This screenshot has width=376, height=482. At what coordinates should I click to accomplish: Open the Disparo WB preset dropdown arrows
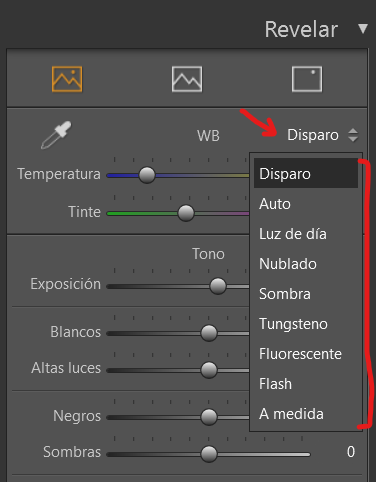click(x=353, y=135)
